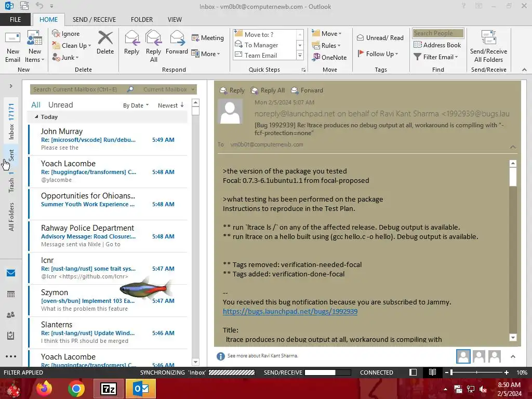Send the message to OneNote
The height and width of the screenshot is (399, 532).
(x=329, y=57)
